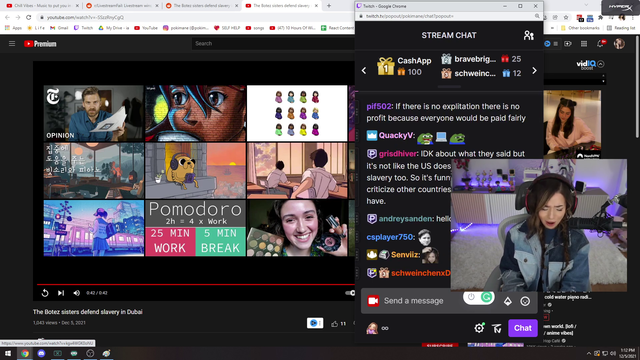The image size is (640, 360).
Task: Open YouTube apps grid icon
Action: [x=584, y=44]
